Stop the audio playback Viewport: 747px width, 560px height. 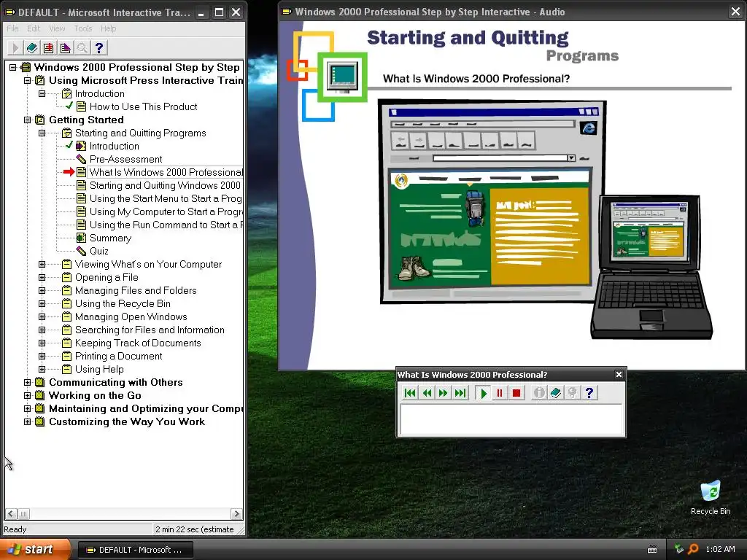point(516,393)
